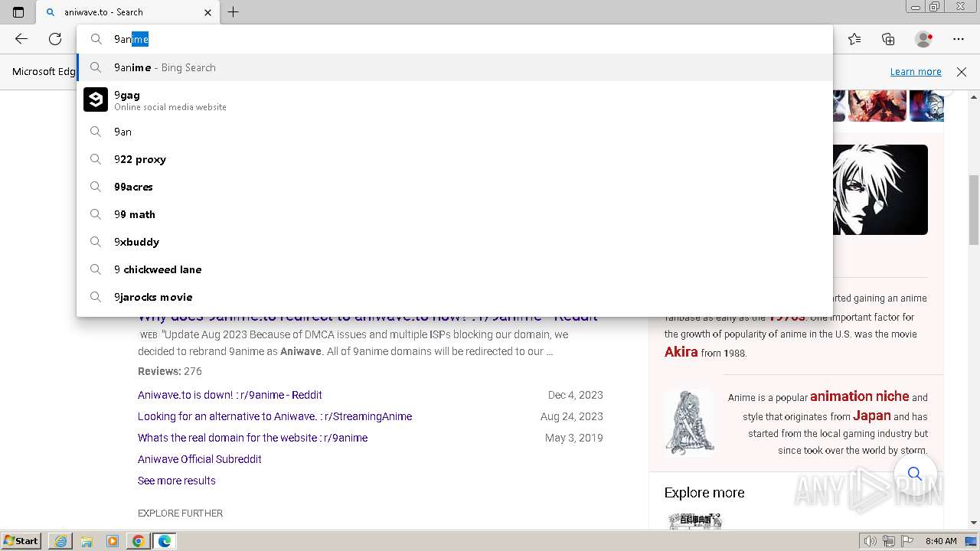Open Google Chrome from taskbar
The image size is (980, 551).
(x=139, y=541)
